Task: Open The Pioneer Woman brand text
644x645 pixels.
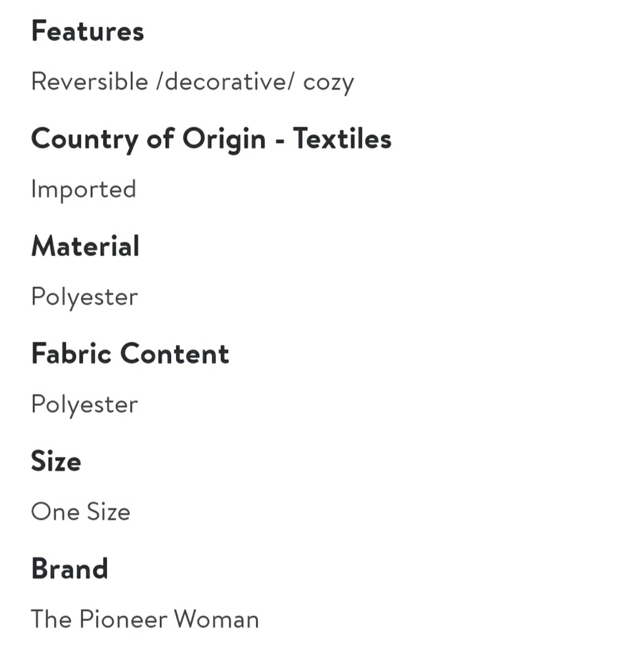Action: (x=145, y=619)
